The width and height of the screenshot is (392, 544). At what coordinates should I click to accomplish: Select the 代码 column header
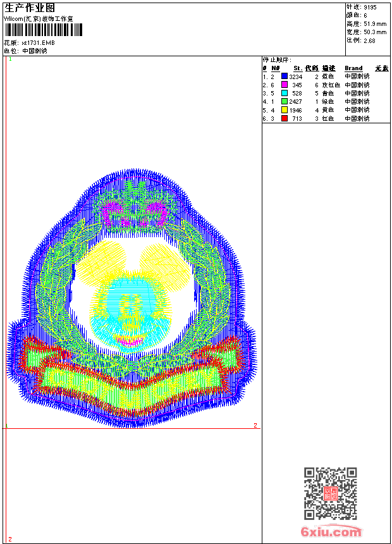point(312,68)
